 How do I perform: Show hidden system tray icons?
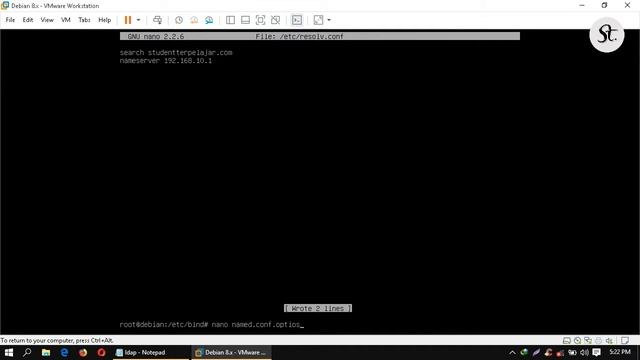tap(512, 352)
